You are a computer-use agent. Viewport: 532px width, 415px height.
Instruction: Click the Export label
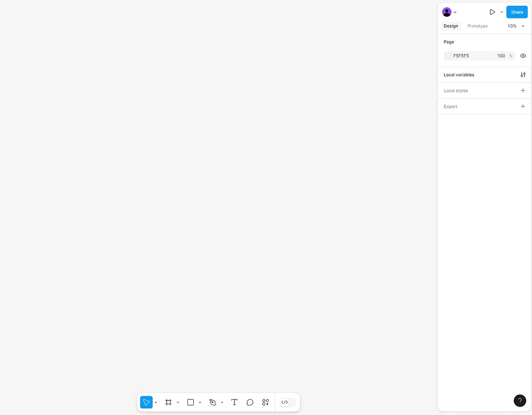pyautogui.click(x=450, y=106)
